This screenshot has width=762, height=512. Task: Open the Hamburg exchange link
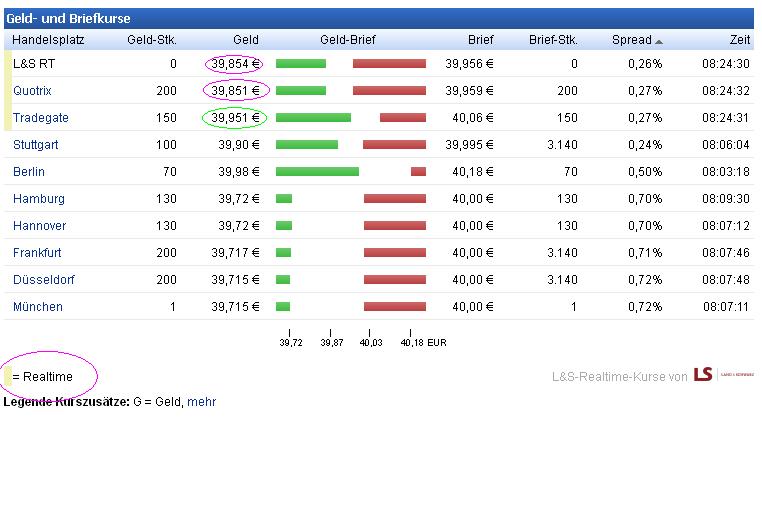[x=39, y=199]
